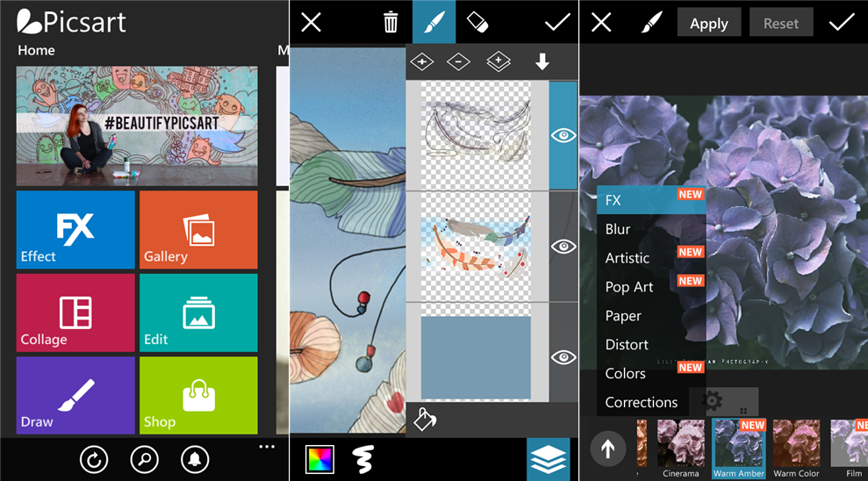
Task: Open the brush stroke squiggle settings
Action: 362,459
